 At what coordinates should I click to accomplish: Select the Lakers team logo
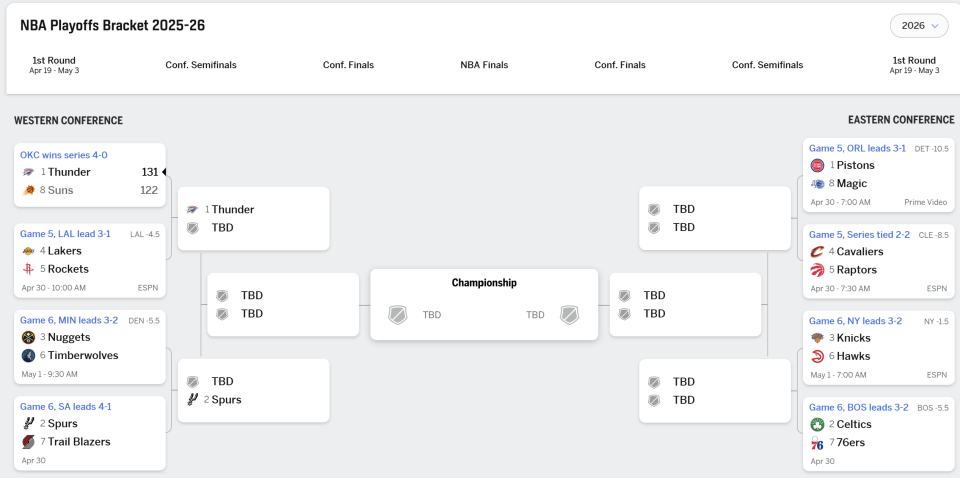click(x=28, y=251)
